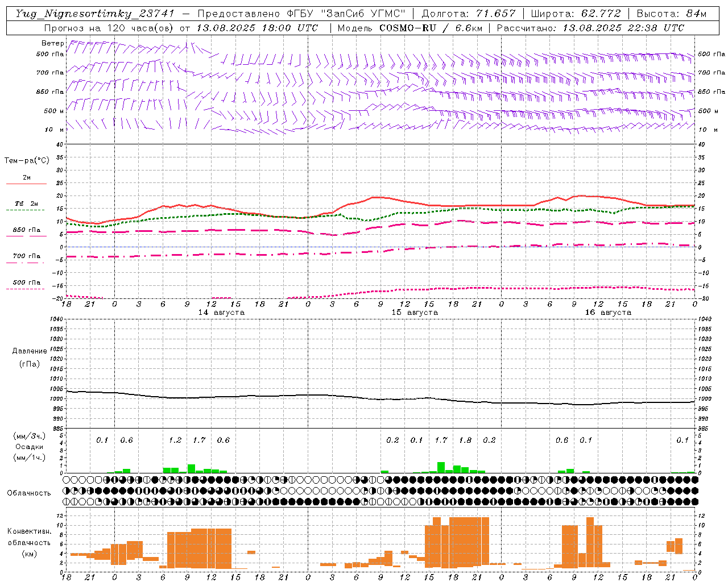Click the 700 гПа temperature legend label
728x582 pixels.
[27, 256]
